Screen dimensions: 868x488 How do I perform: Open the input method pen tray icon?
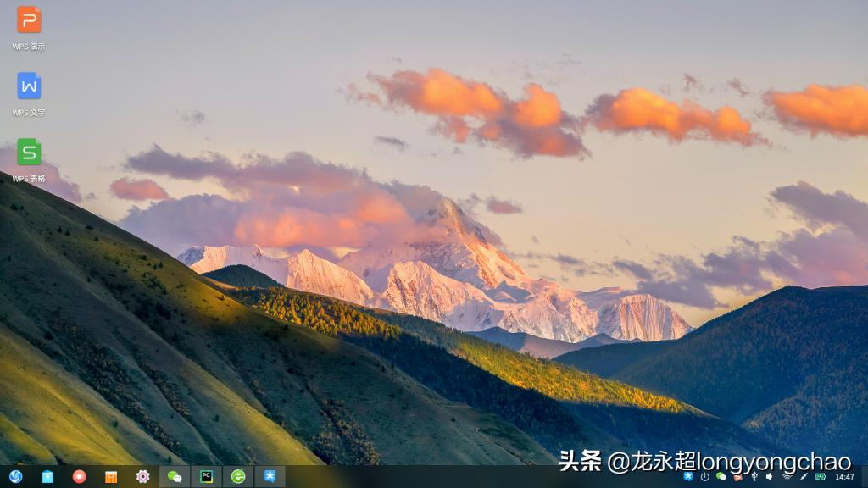tap(804, 476)
